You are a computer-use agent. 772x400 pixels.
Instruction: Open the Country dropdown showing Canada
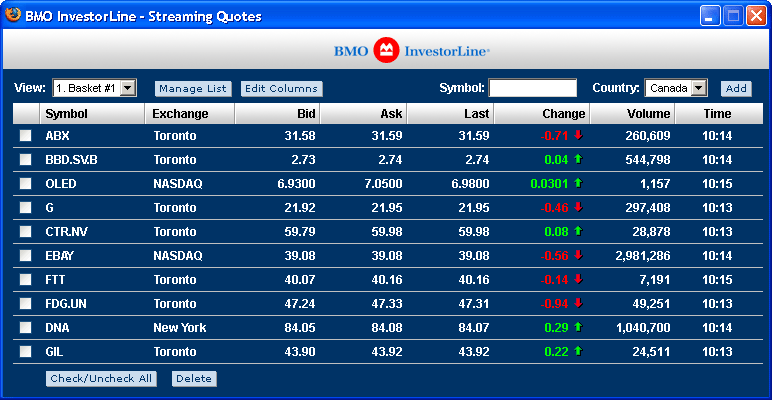[676, 88]
